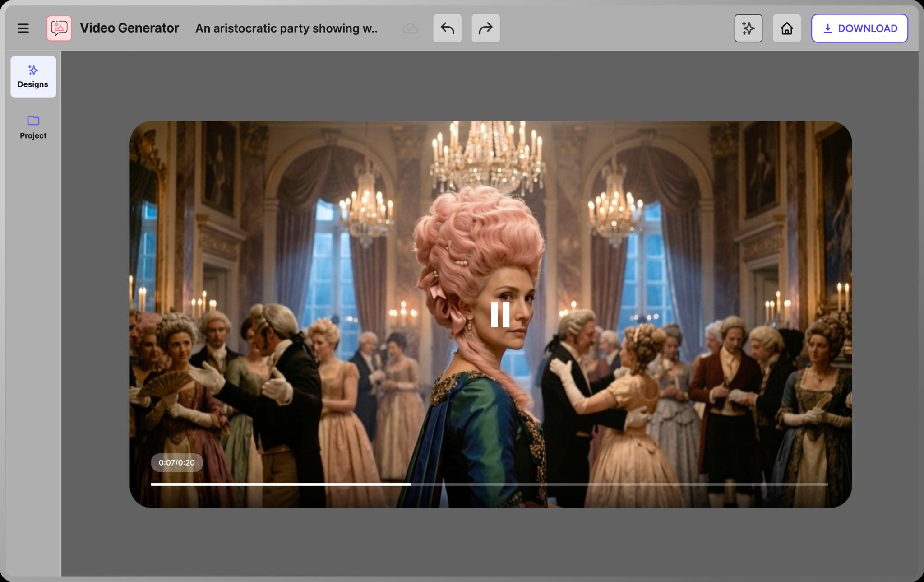Open the hamburger navigation menu
This screenshot has width=924, height=582.
click(23, 28)
